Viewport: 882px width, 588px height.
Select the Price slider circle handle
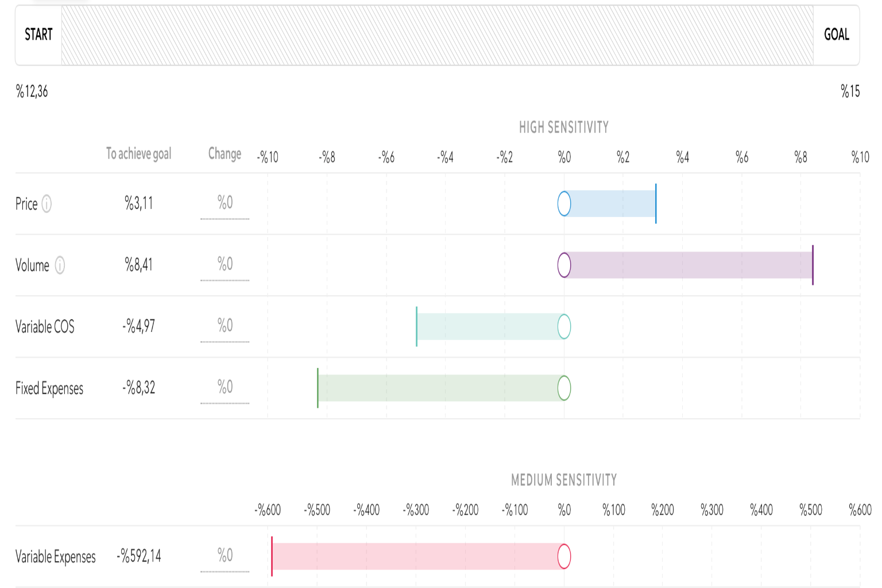click(x=564, y=204)
